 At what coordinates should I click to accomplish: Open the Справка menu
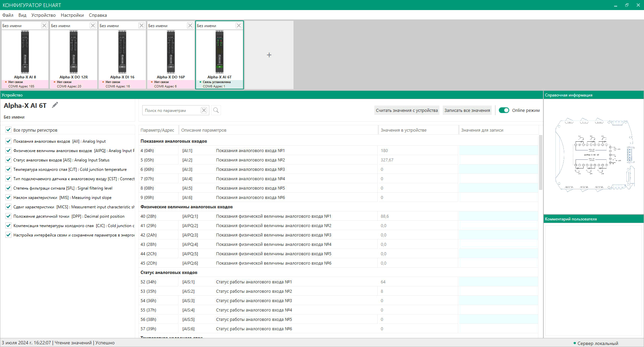tap(98, 15)
